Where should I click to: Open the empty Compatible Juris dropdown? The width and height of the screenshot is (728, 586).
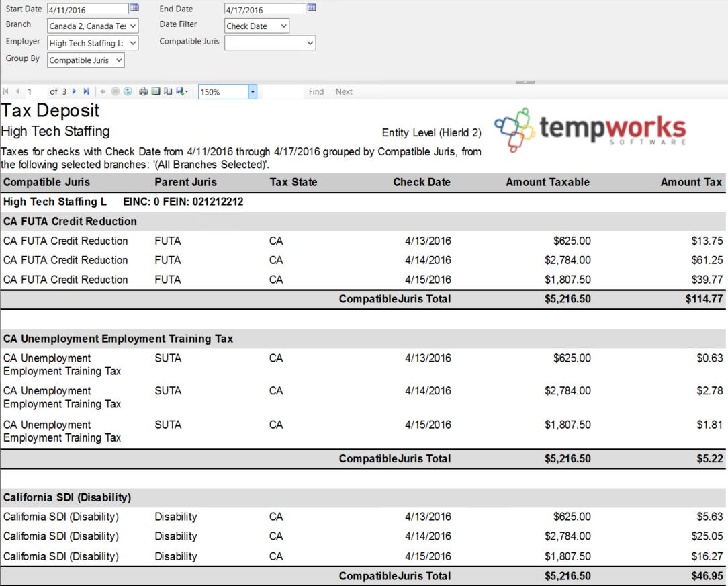270,43
